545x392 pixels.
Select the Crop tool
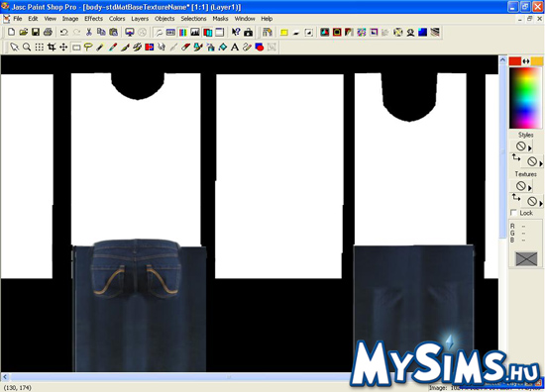click(x=52, y=47)
